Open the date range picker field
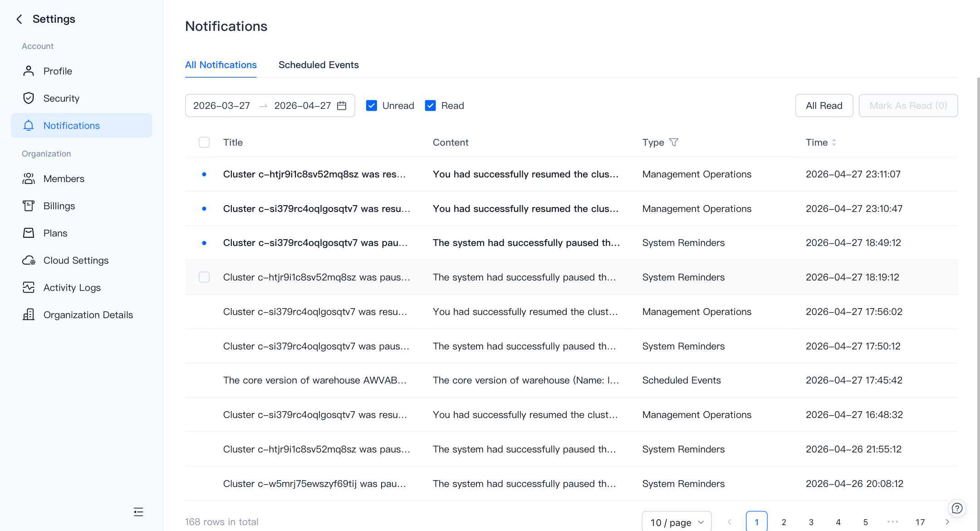 click(269, 106)
